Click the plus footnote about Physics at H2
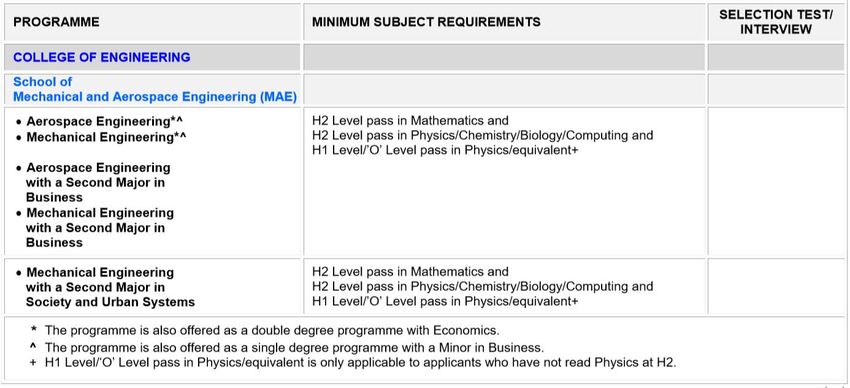Screen dimensions: 850x388 353,363
